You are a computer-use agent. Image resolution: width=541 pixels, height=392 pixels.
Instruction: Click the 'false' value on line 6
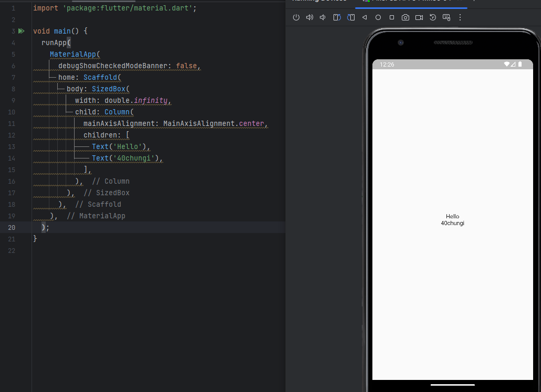(186, 66)
